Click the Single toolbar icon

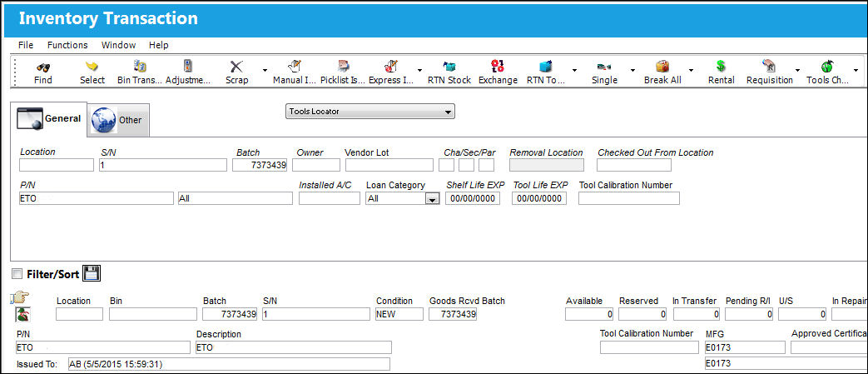(604, 67)
